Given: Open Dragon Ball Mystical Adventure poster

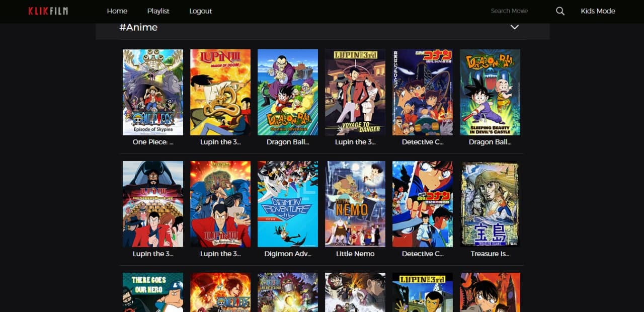Looking at the screenshot, I should click(x=288, y=92).
